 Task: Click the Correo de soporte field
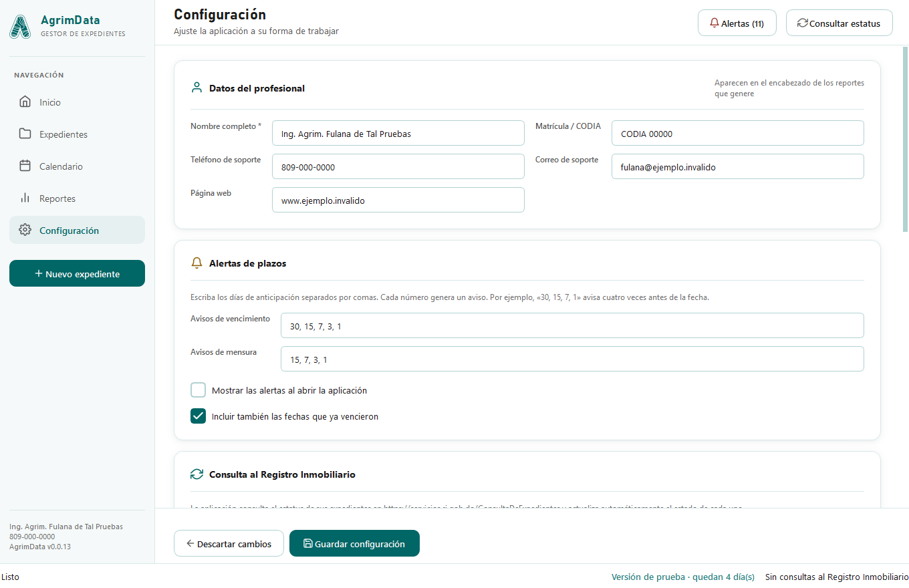(x=738, y=167)
